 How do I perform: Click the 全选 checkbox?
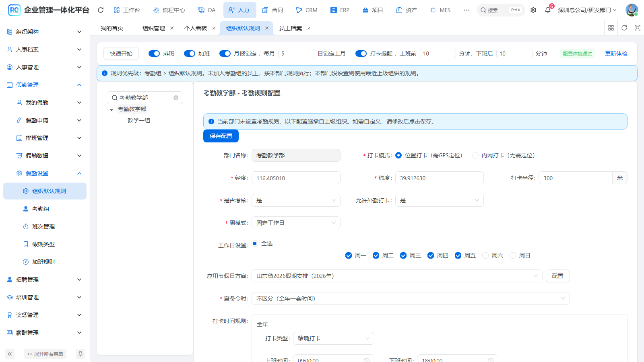(x=255, y=243)
